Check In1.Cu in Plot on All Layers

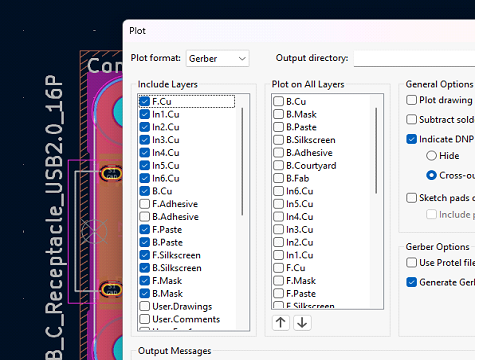click(279, 255)
